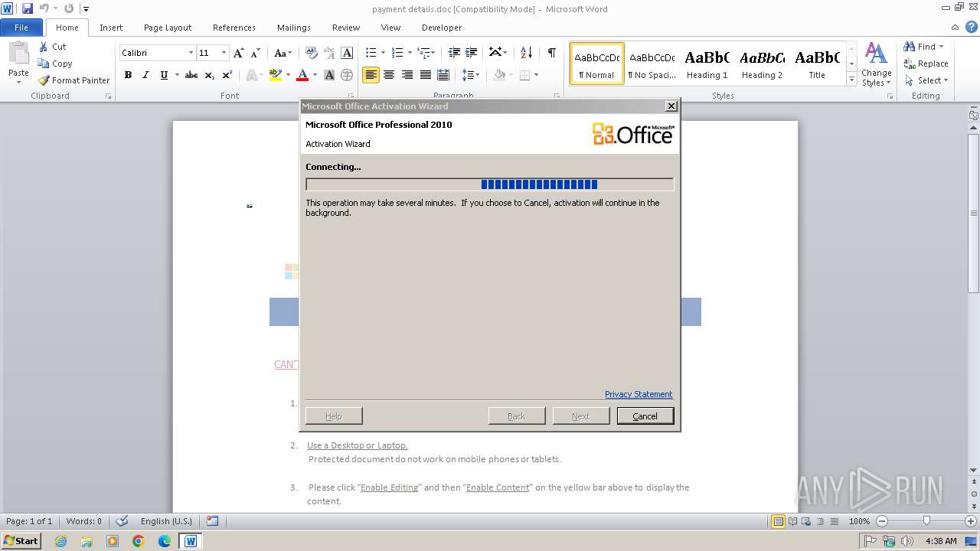The height and width of the screenshot is (551, 980).
Task: Click Cancel in the Activation Wizard
Action: 645,416
